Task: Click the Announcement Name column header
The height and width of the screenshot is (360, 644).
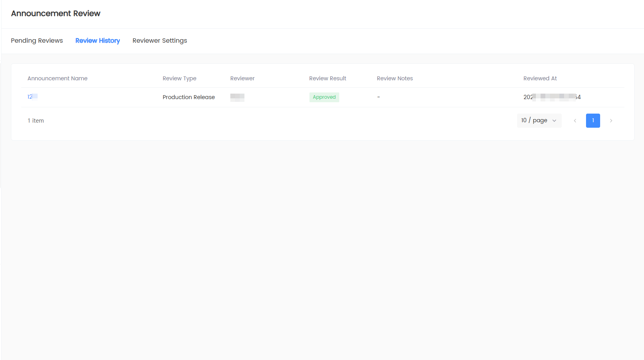Action: tap(58, 78)
